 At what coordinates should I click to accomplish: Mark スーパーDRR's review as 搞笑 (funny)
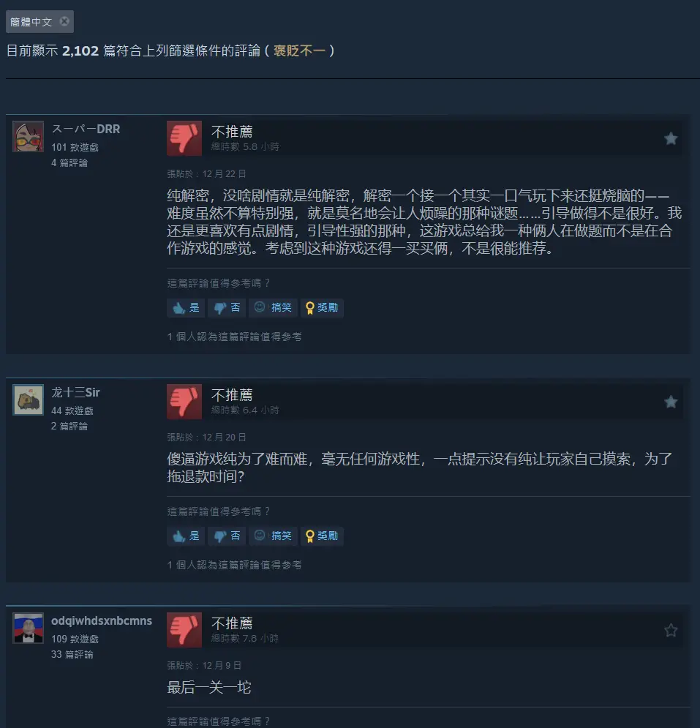[x=273, y=308]
